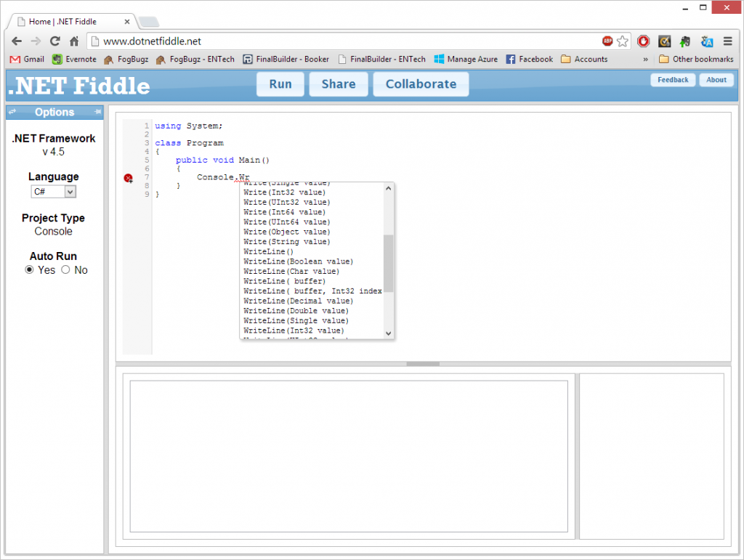
Task: Click the red error icon on line 7
Action: point(128,178)
